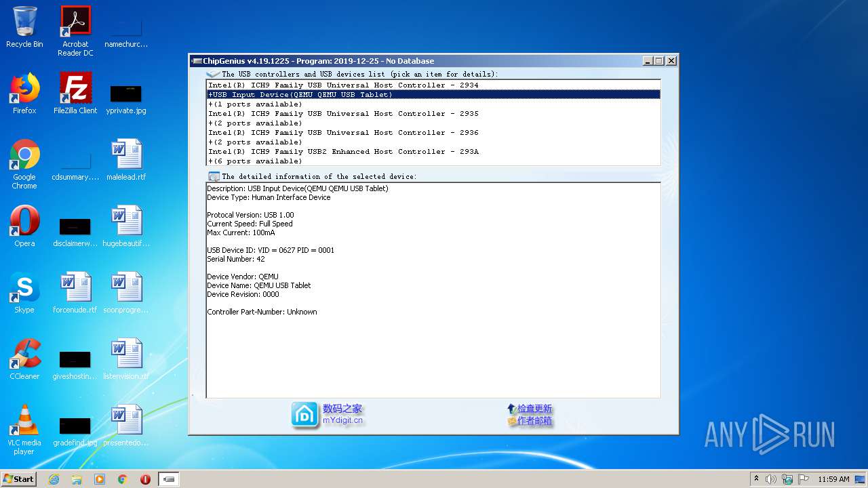Click the mYdigit.cn house logo icon
Image resolution: width=868 pixels, height=488 pixels.
pos(305,415)
